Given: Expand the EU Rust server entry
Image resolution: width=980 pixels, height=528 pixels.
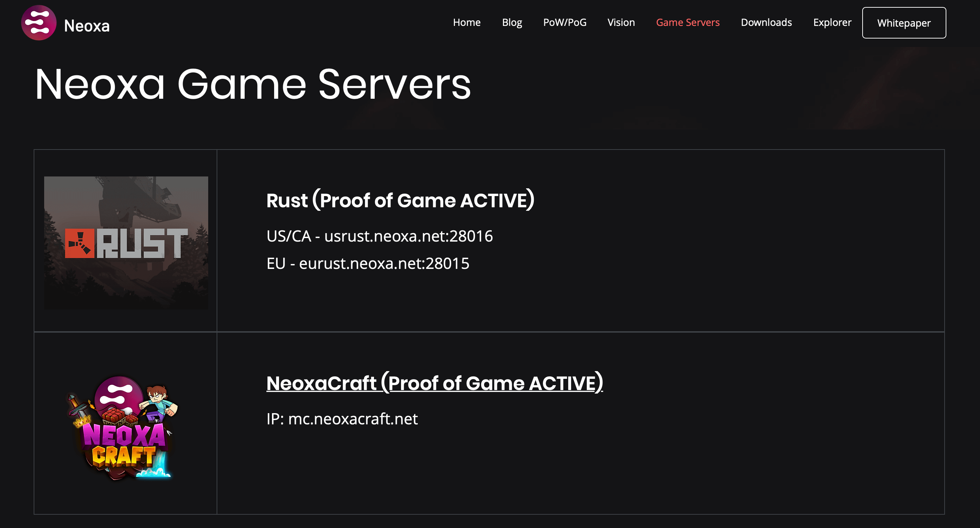Looking at the screenshot, I should pos(368,263).
